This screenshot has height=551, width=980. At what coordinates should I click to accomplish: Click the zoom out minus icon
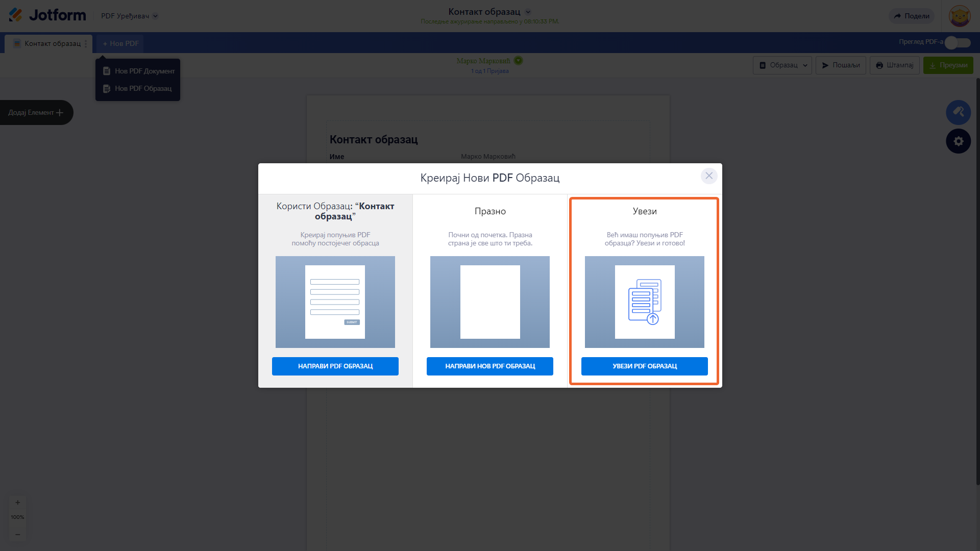[x=17, y=534]
